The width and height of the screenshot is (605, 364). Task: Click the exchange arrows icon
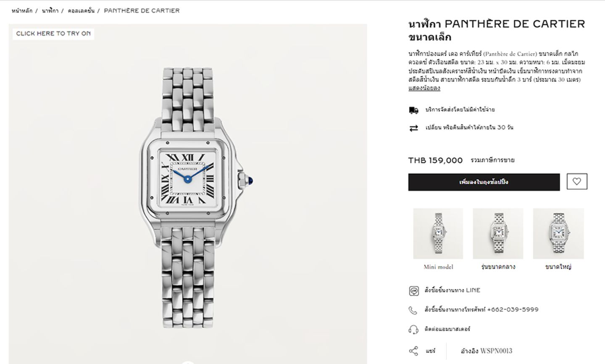pyautogui.click(x=413, y=128)
